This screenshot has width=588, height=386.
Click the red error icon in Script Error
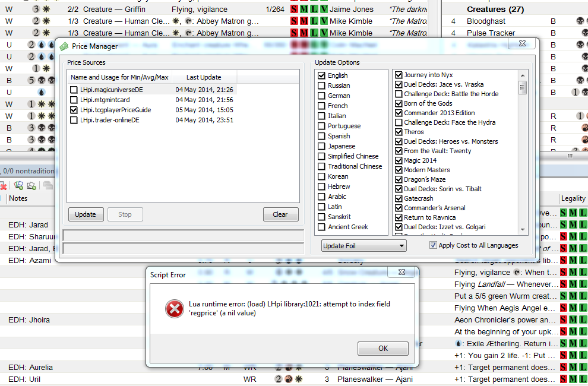(173, 308)
